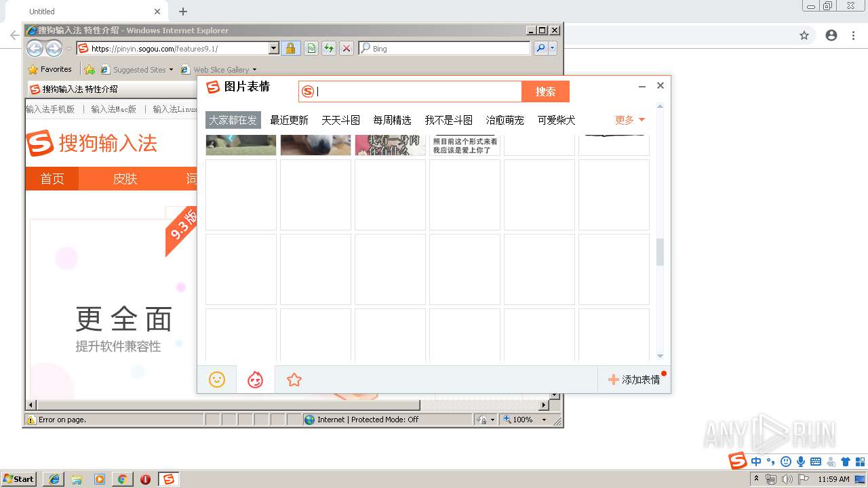Viewport: 868px width, 488px height.
Task: Click the IE refresh icon
Action: 329,48
